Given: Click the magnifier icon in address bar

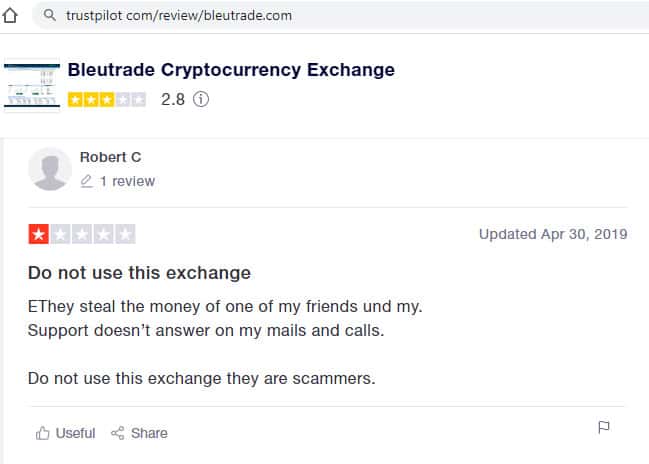Looking at the screenshot, I should point(48,17).
